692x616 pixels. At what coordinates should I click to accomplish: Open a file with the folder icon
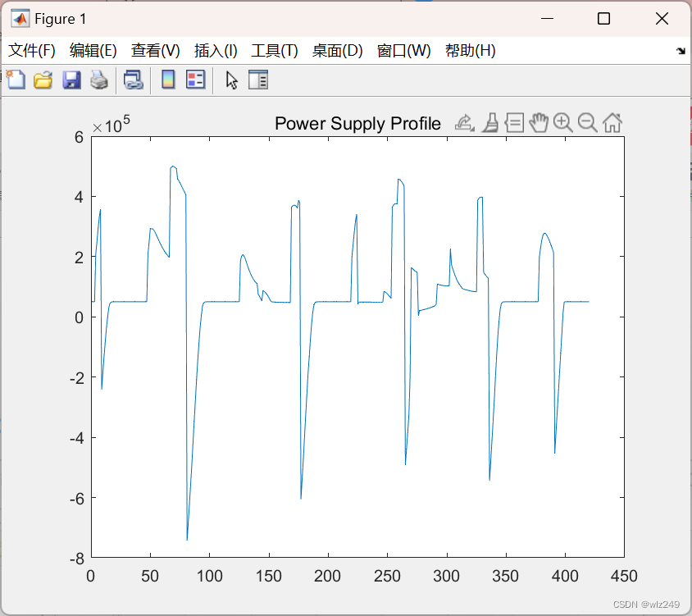43,80
